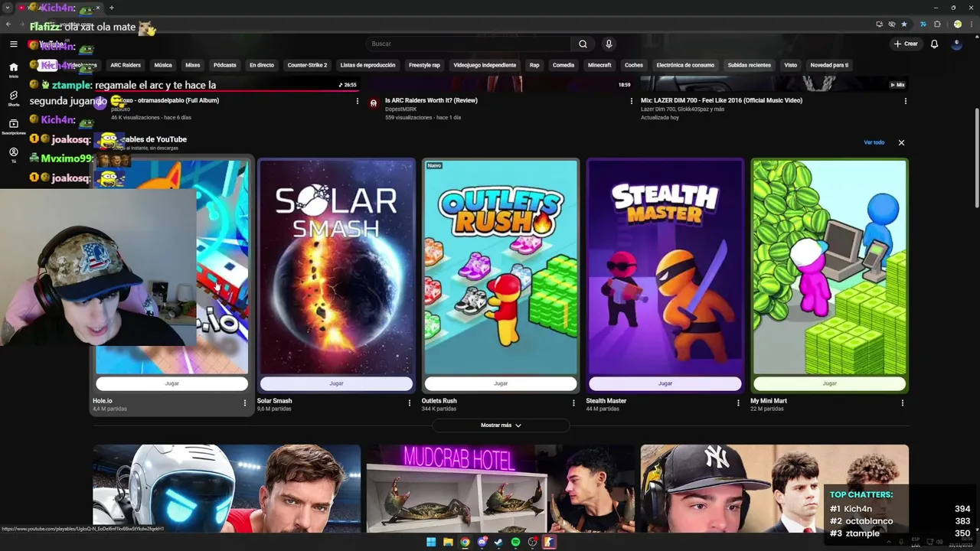Select the Música filter chip
This screenshot has width=980, height=551.
tap(163, 65)
